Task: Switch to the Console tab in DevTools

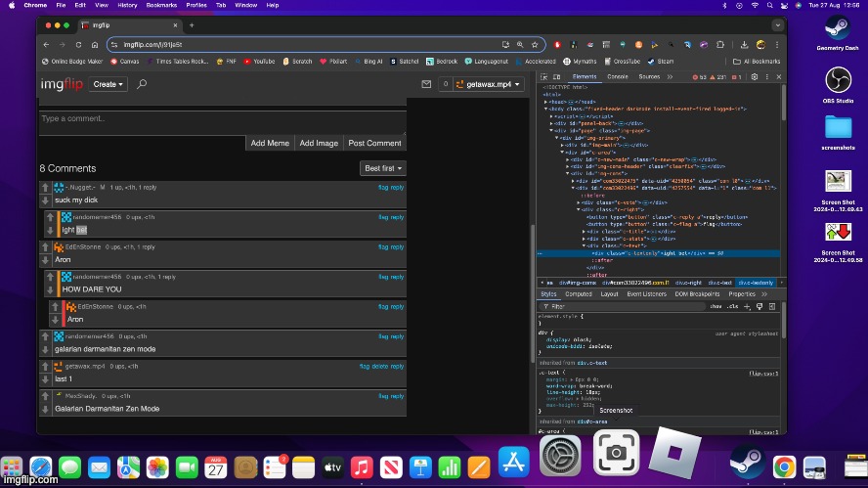Action: pos(617,77)
